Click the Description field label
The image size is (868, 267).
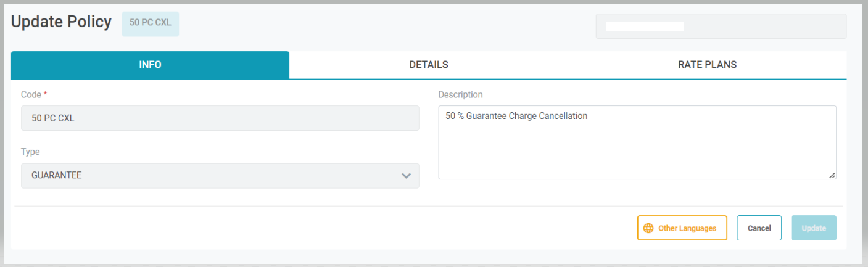point(460,95)
